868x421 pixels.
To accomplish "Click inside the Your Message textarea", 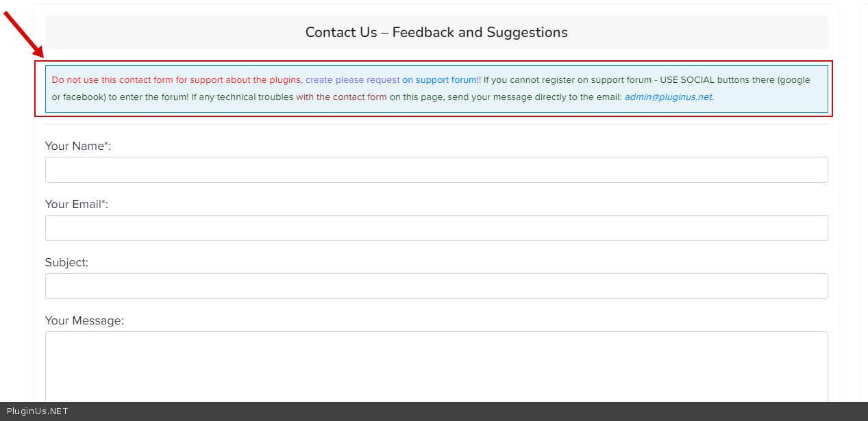I will point(436,366).
